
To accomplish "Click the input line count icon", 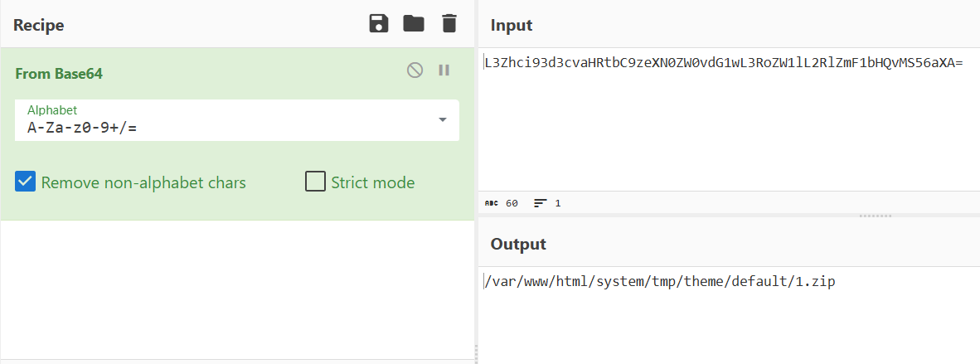I will pos(541,203).
